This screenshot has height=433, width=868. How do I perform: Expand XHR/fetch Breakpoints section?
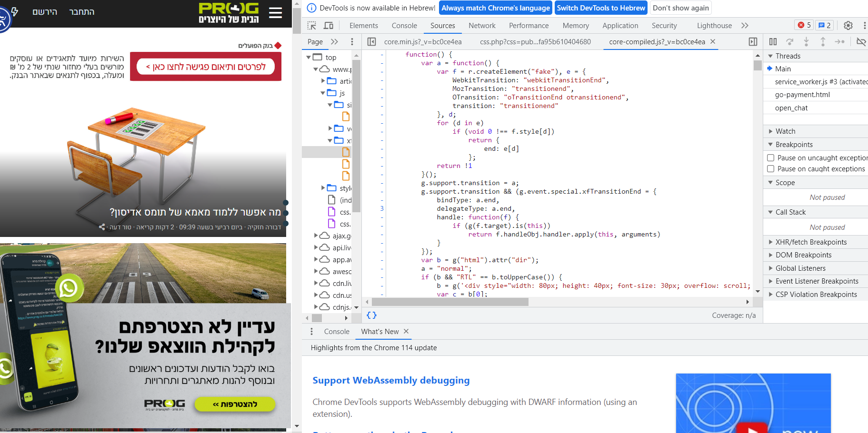811,242
